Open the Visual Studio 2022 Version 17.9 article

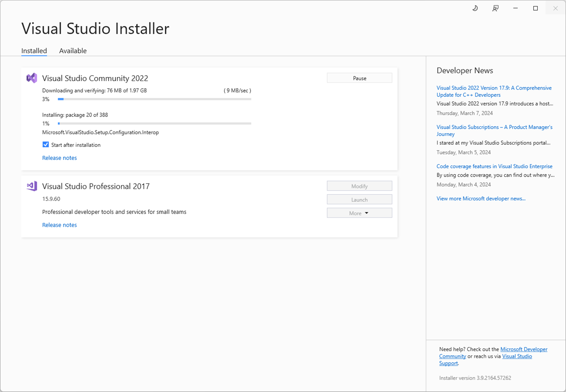[x=494, y=91]
